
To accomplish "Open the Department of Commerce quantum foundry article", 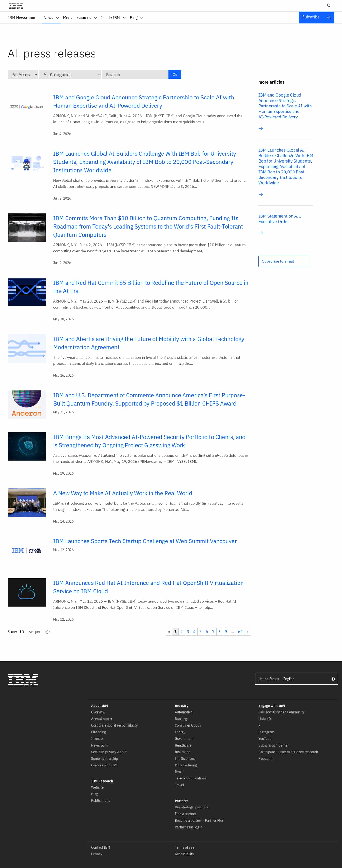I will click(149, 399).
